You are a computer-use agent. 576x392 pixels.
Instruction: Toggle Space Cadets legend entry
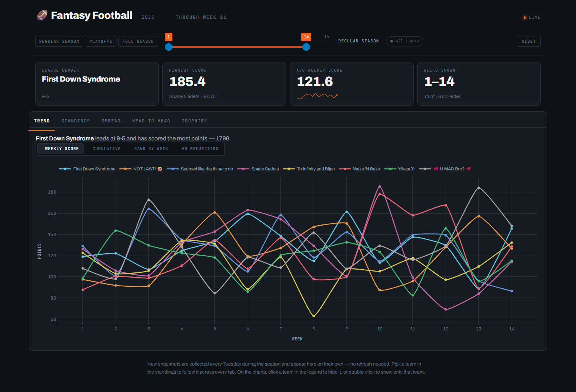pyautogui.click(x=258, y=169)
